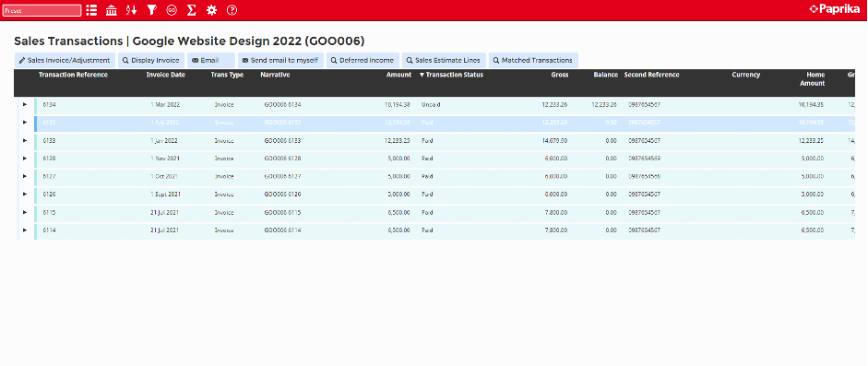Open the list view icon in red toolbar
The image size is (868, 366).
pyautogui.click(x=91, y=10)
